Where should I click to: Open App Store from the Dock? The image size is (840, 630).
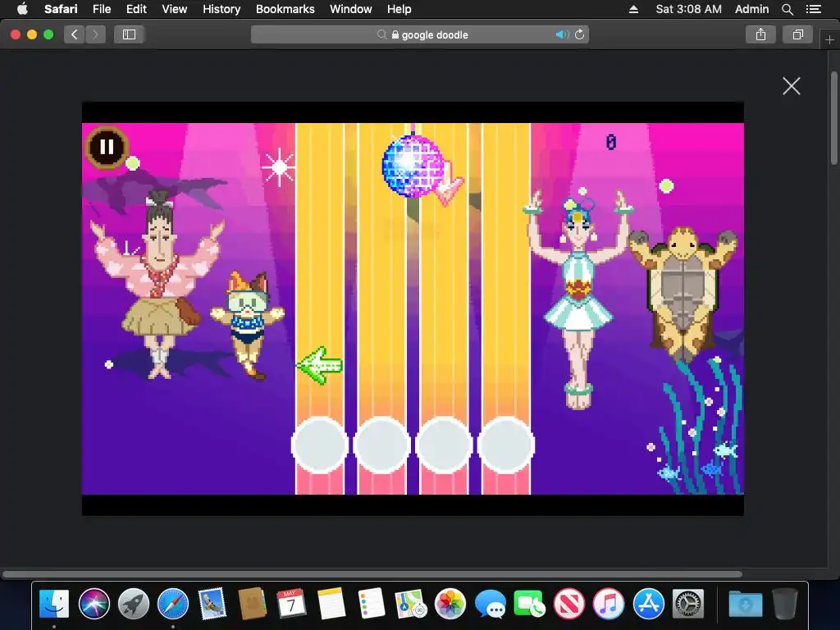tap(648, 604)
